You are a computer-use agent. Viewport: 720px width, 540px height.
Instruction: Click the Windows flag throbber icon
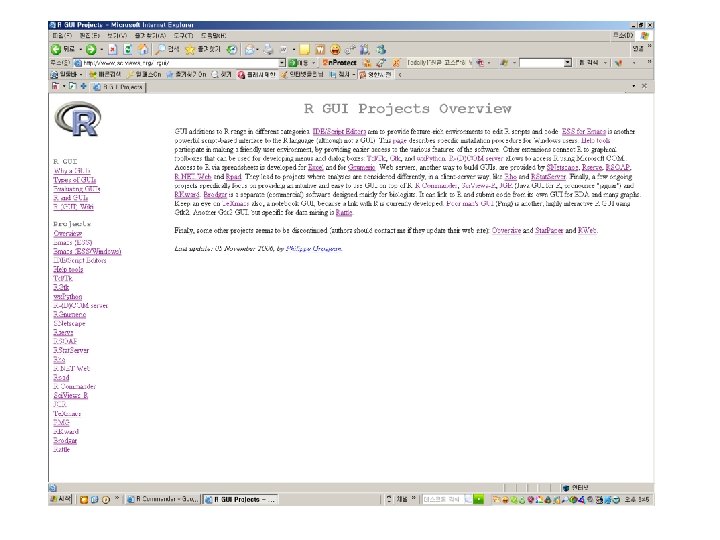(644, 35)
